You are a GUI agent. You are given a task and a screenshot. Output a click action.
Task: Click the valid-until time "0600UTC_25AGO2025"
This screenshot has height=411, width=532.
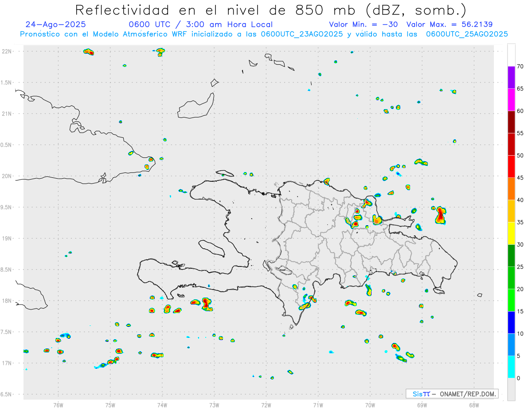click(467, 34)
